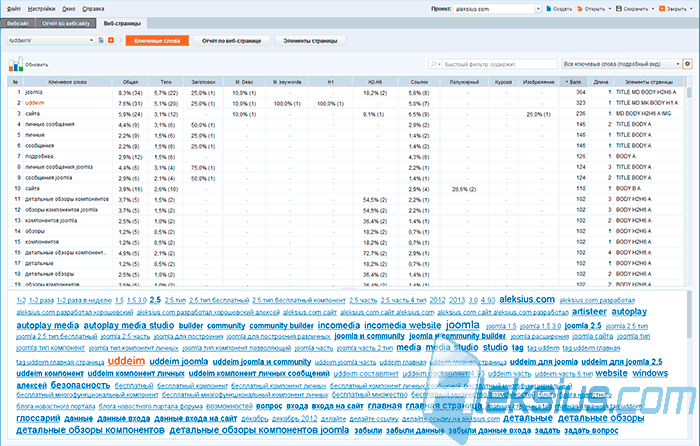This screenshot has height=446, width=700.
Task: Click into the Быстрый фильтр search field
Action: [499, 64]
